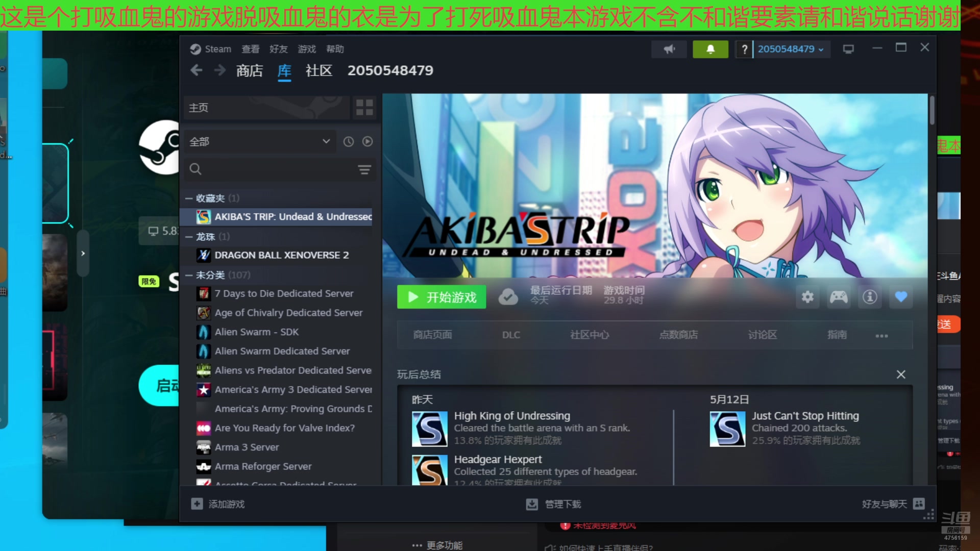Select AKIBA'S TRIP in favorites list
980x551 pixels.
(x=276, y=217)
